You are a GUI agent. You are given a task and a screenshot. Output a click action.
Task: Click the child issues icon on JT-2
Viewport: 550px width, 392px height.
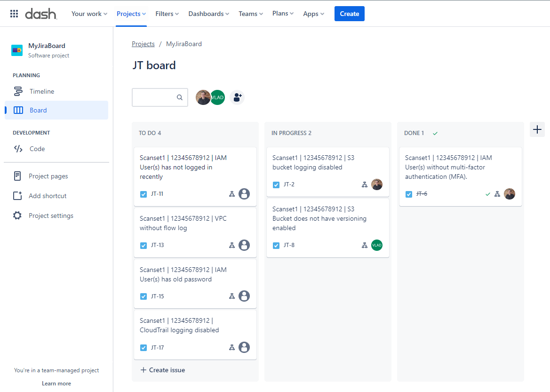click(x=364, y=185)
